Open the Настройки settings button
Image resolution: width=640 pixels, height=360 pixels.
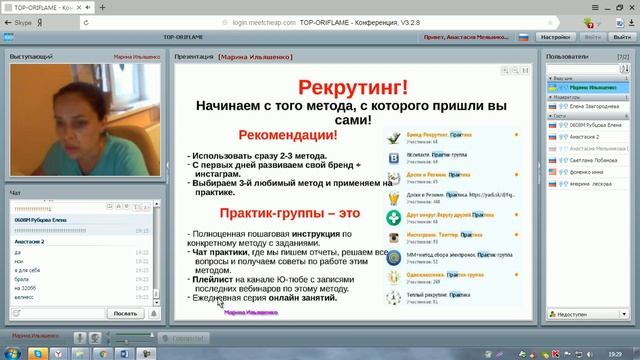[556, 37]
